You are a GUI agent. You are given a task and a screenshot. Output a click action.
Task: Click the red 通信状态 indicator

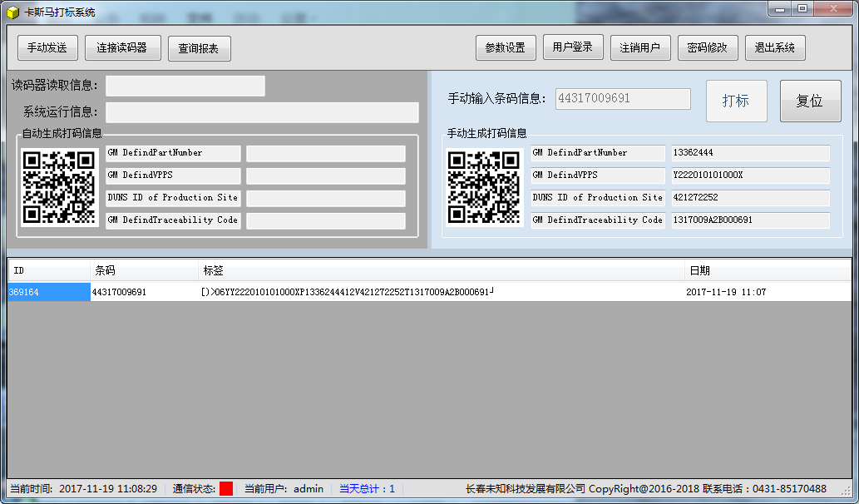[226, 489]
